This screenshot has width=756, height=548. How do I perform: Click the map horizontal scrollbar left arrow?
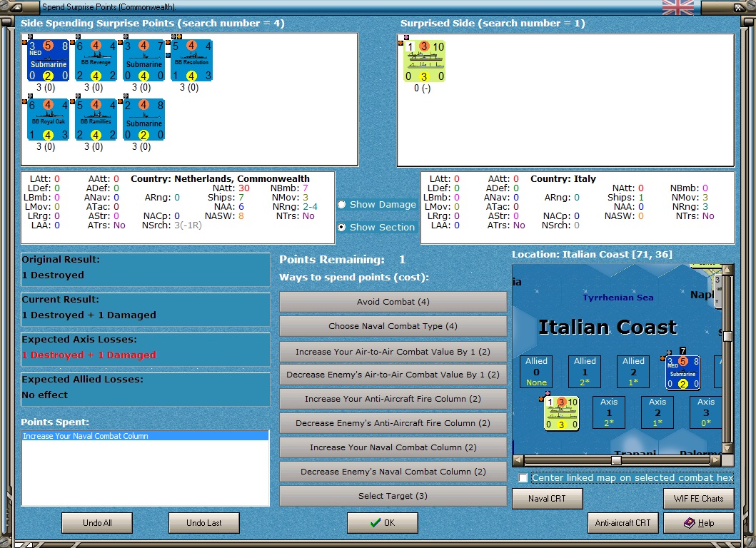click(x=518, y=460)
